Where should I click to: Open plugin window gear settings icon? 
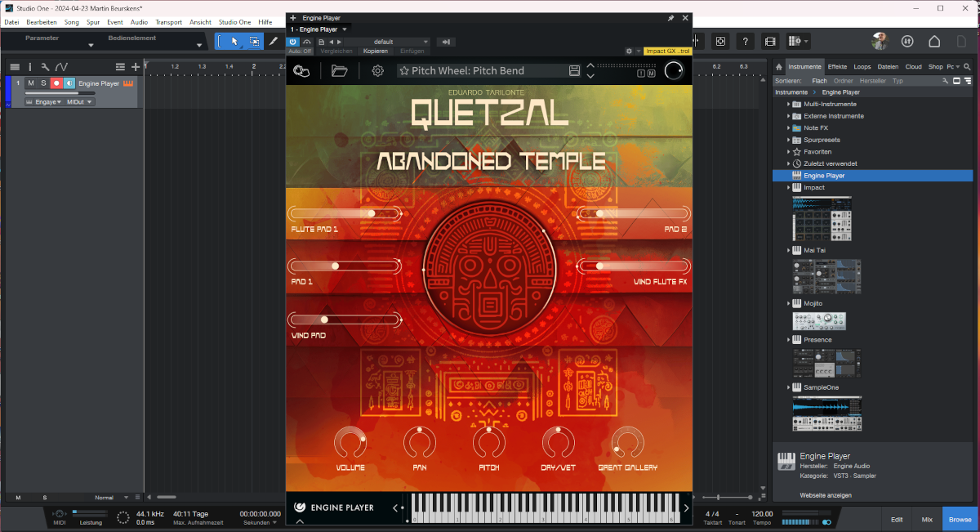pyautogui.click(x=629, y=51)
